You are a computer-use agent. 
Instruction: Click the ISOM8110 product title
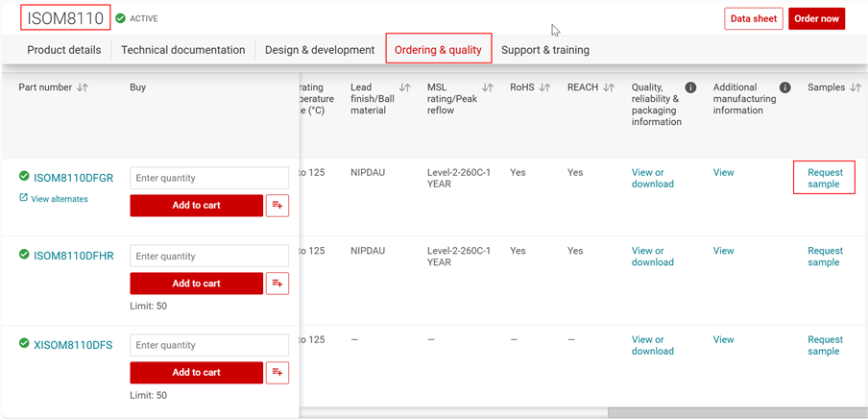tap(65, 18)
